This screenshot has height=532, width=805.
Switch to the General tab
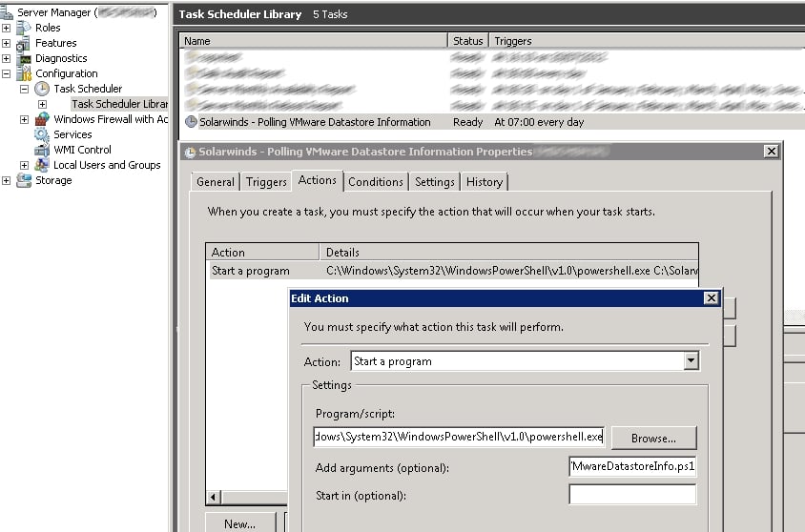pos(216,182)
